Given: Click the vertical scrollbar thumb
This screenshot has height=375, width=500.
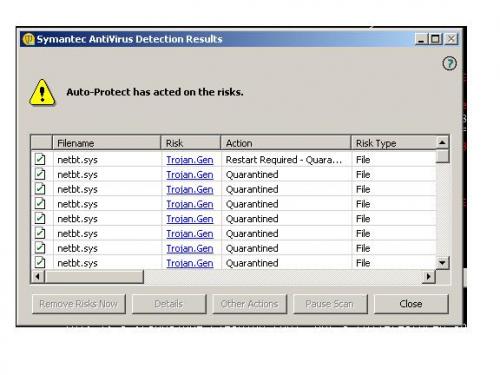Looking at the screenshot, I should (x=443, y=156).
